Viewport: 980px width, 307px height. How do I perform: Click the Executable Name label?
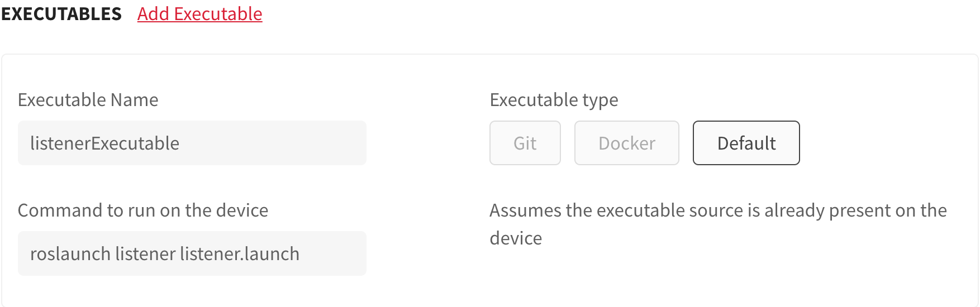88,100
